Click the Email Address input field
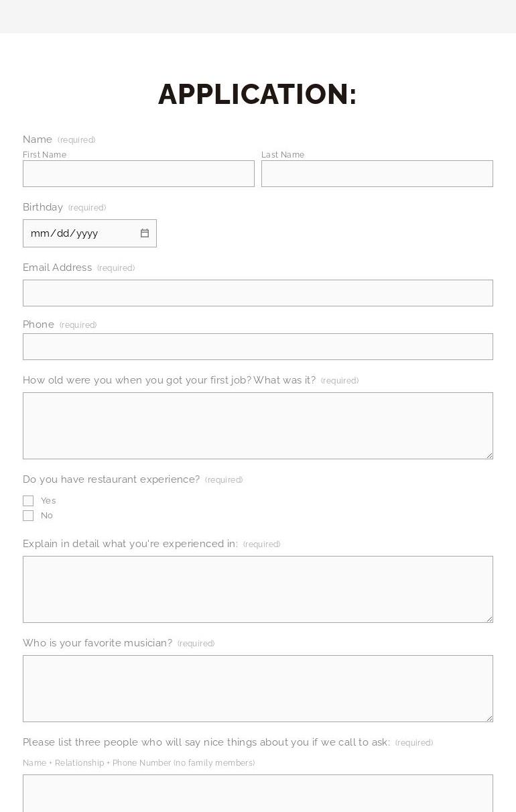Screen dimensions: 516x812 [x=258, y=293]
